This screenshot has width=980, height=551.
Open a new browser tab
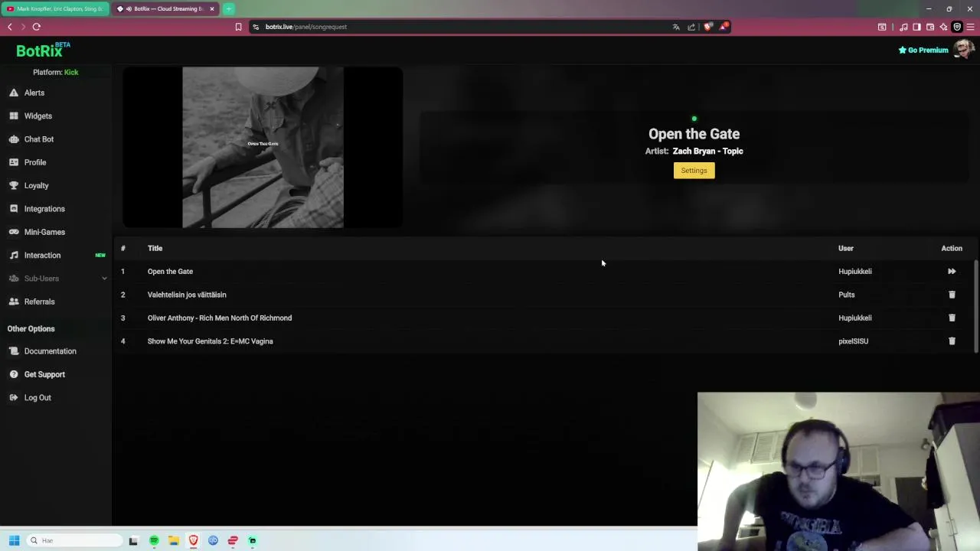pyautogui.click(x=229, y=9)
